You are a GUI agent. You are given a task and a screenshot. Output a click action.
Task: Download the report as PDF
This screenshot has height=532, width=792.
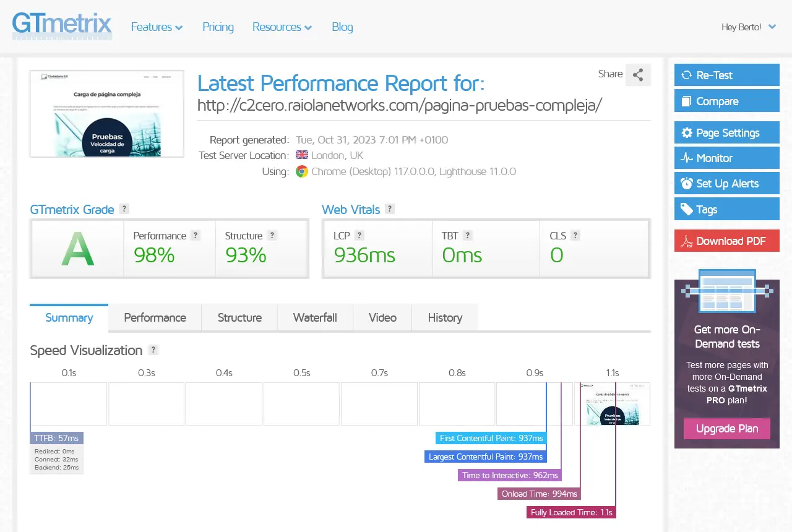[727, 241]
